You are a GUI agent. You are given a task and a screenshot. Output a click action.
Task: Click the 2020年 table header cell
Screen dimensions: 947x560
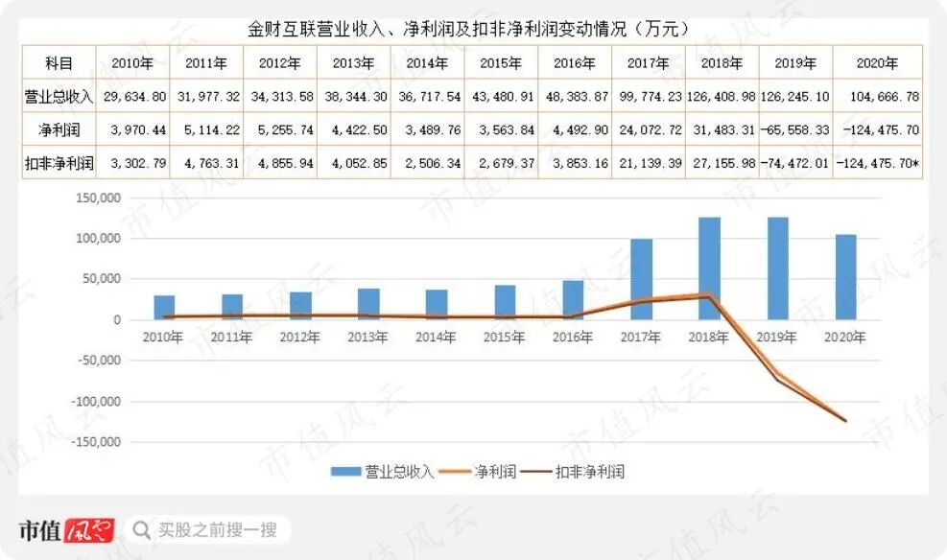click(x=878, y=62)
